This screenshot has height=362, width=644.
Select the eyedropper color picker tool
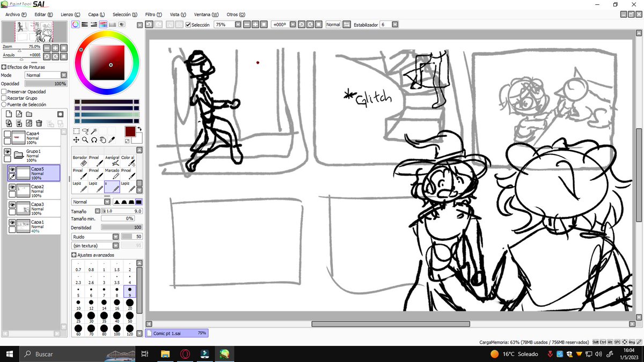(x=111, y=139)
